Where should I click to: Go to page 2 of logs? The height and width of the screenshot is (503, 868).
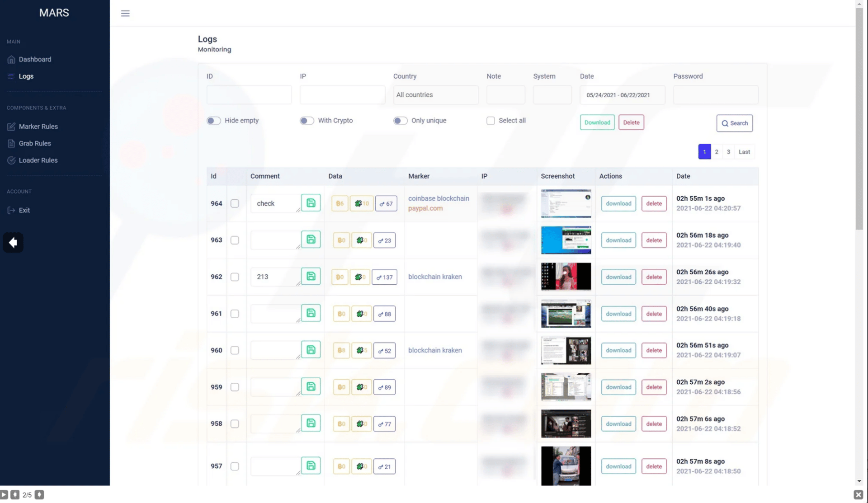(717, 152)
